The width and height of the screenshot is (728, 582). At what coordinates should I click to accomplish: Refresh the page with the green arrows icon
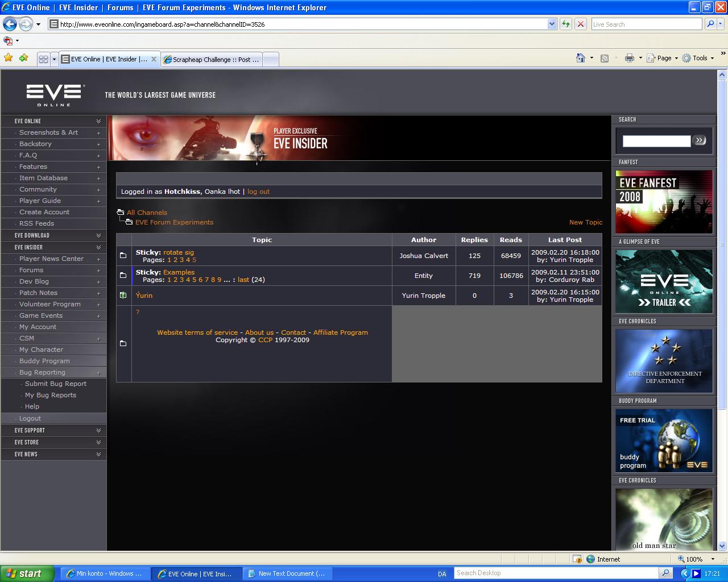pos(566,24)
